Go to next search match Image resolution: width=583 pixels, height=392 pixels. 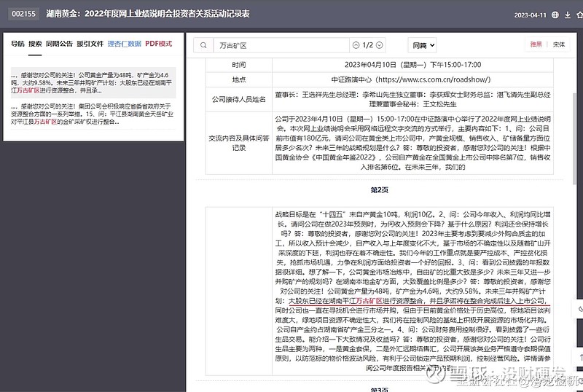[379, 45]
